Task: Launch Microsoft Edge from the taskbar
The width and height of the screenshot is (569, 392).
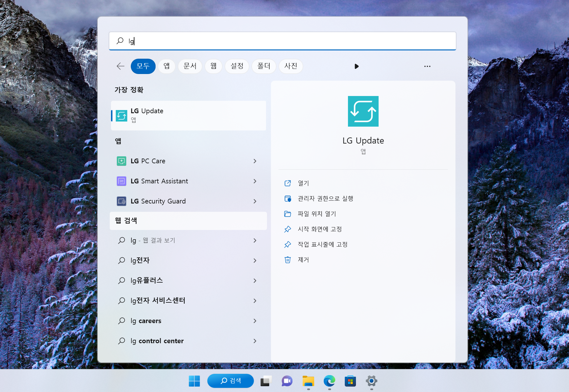Action: click(x=329, y=381)
